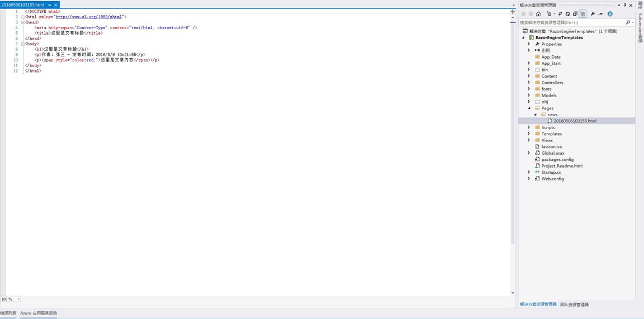The image size is (644, 319).
Task: Select the obj folder
Action: (x=544, y=102)
